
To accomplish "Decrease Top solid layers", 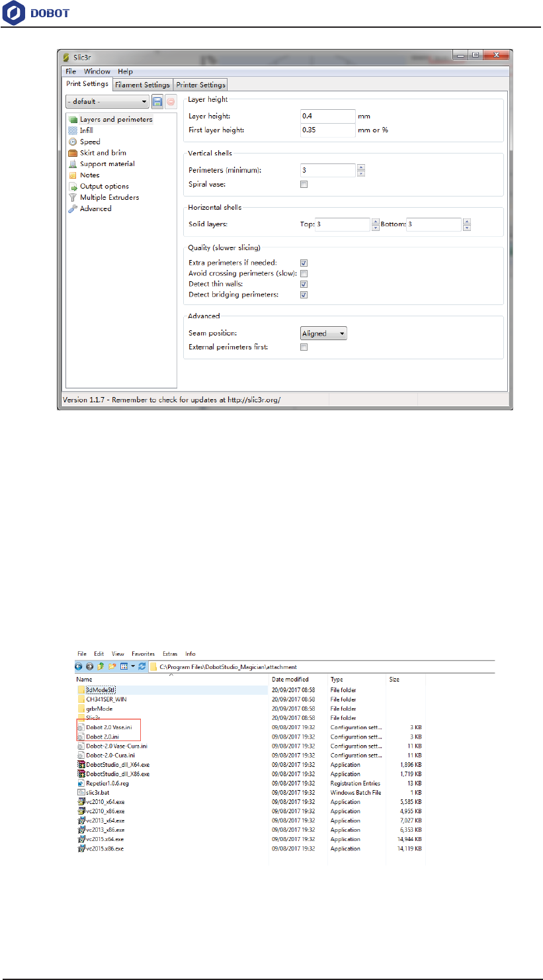I will (x=376, y=228).
